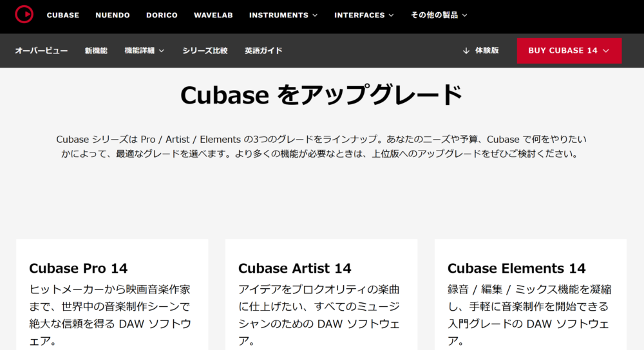The image size is (644, 350).
Task: Open the CUBASE menu item
Action: coord(63,15)
